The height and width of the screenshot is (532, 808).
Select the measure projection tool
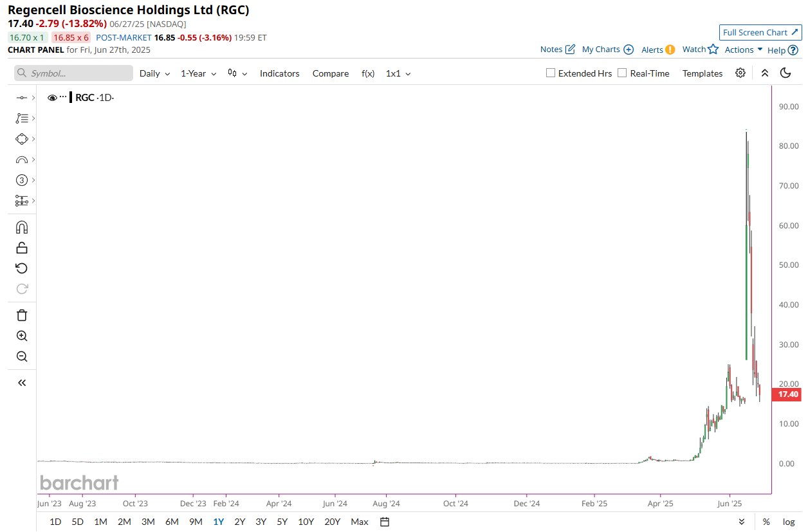point(22,201)
